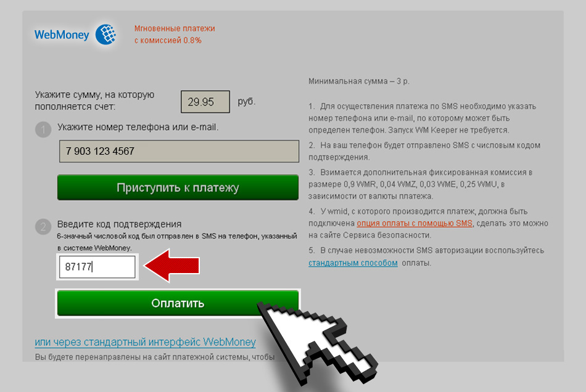Click the red arrow pointing at code field
The image size is (586, 392).
(x=172, y=266)
